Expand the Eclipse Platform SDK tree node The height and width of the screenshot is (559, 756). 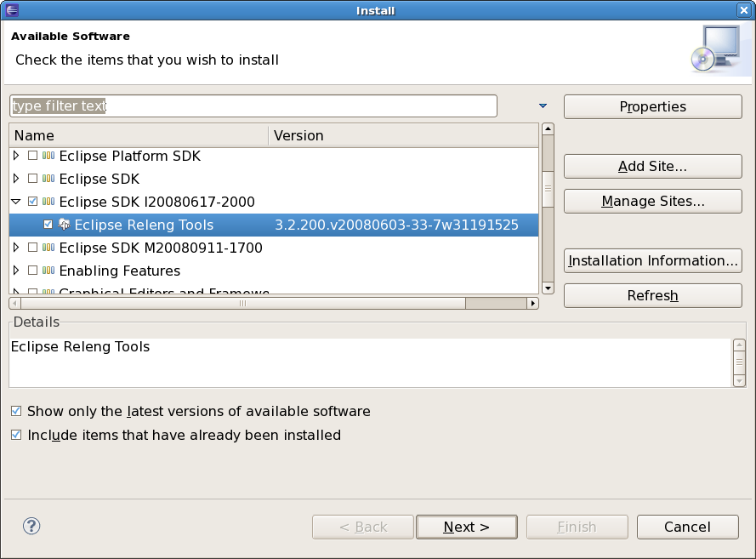tap(16, 156)
